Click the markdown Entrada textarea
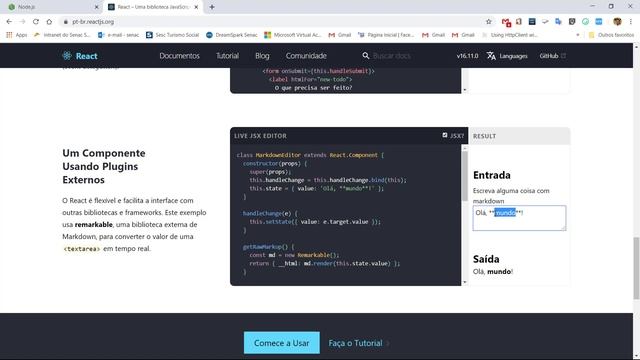The height and width of the screenshot is (360, 640). (519, 218)
